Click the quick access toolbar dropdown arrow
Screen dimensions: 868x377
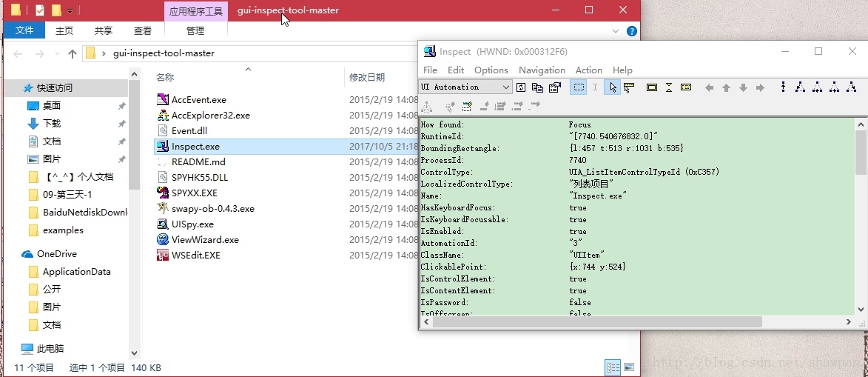pos(70,10)
